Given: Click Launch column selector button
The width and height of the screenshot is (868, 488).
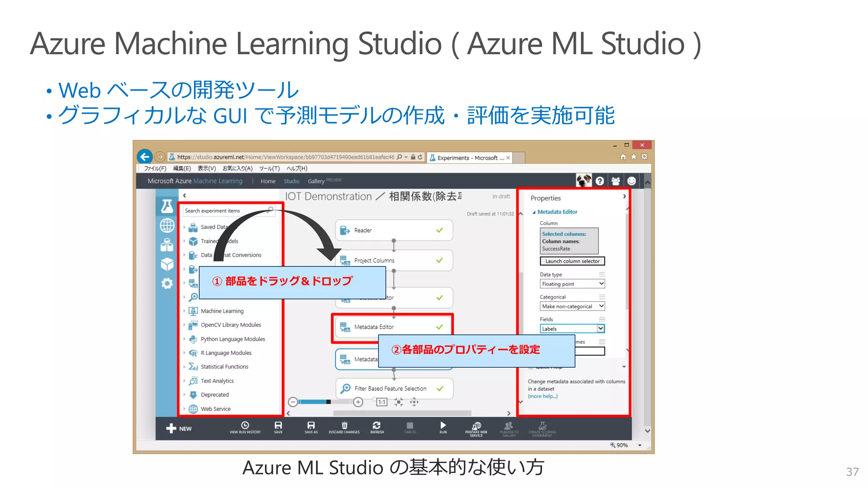Looking at the screenshot, I should coord(572,261).
